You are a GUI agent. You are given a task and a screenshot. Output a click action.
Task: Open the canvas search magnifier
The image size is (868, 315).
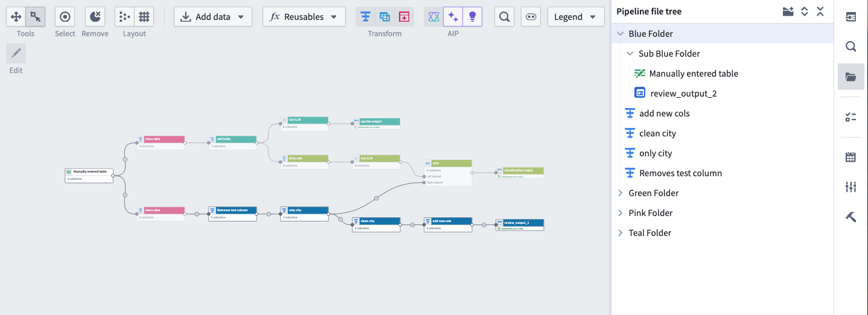click(x=504, y=17)
